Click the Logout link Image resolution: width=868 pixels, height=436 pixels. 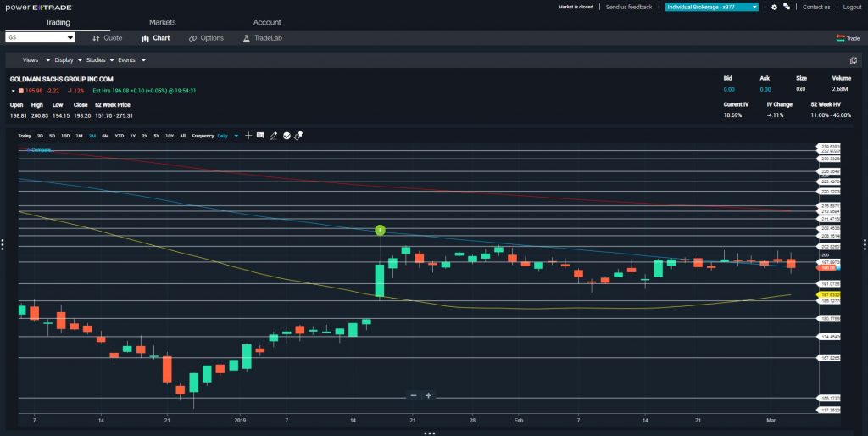(853, 7)
